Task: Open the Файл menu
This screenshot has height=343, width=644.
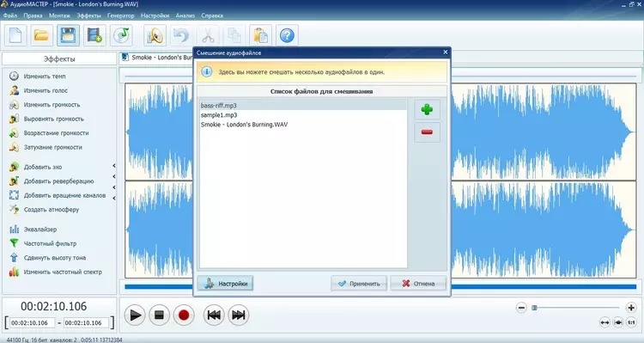Action: (10, 15)
